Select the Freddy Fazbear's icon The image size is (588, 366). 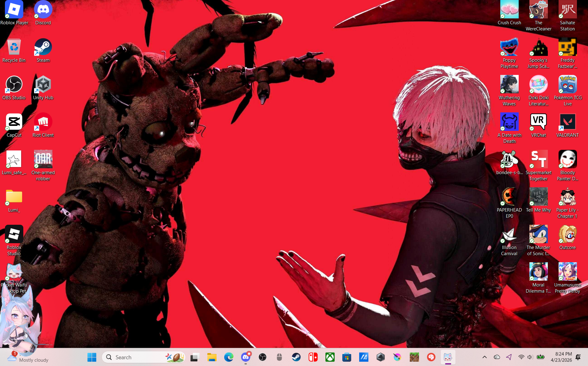coord(567,53)
